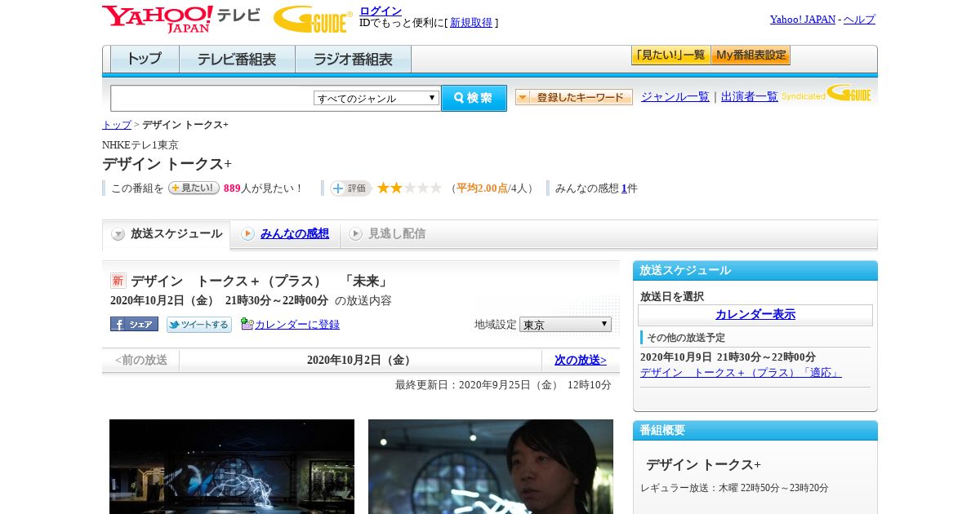Click the 最終更新日 last-updated text

(503, 385)
